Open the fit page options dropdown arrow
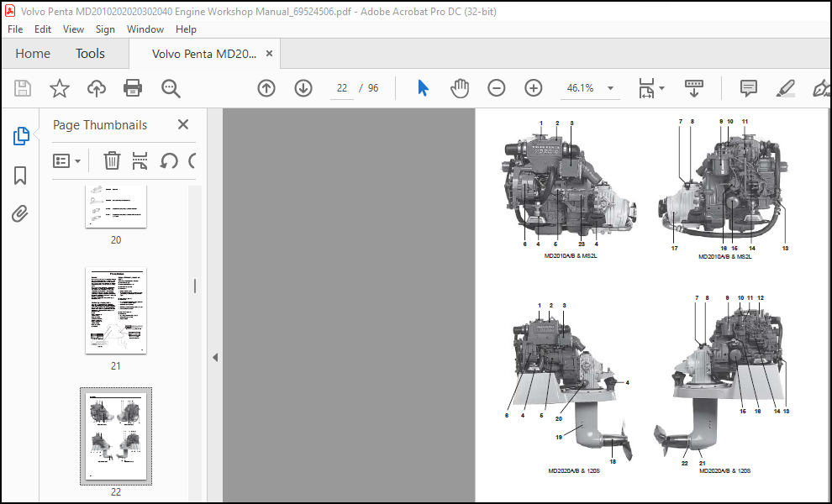This screenshot has height=504, width=832. 661,88
